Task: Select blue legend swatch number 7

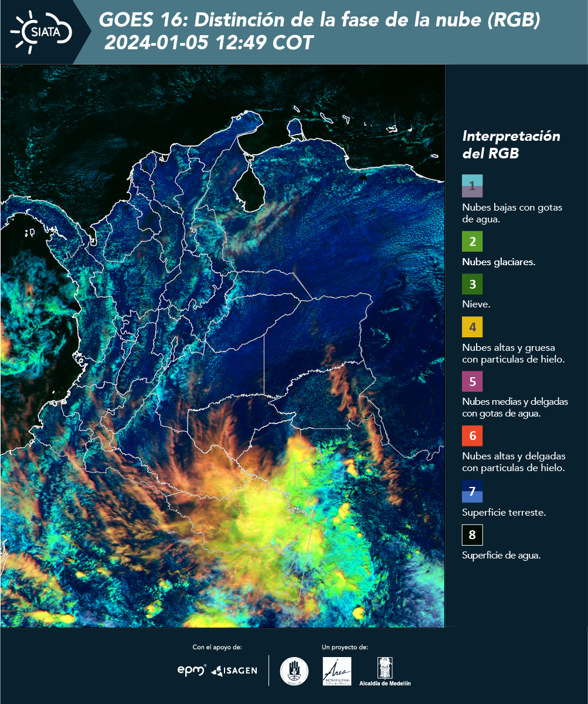Action: pyautogui.click(x=472, y=492)
